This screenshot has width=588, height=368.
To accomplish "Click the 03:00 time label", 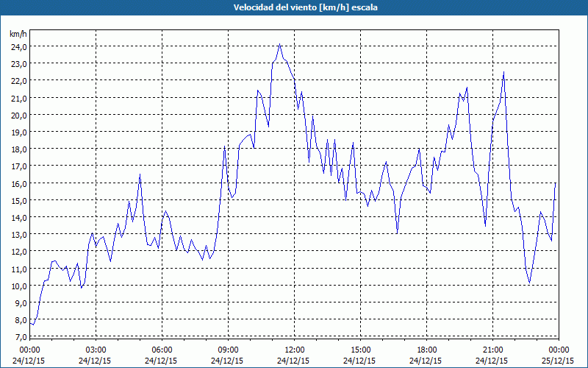I will pyautogui.click(x=96, y=350).
